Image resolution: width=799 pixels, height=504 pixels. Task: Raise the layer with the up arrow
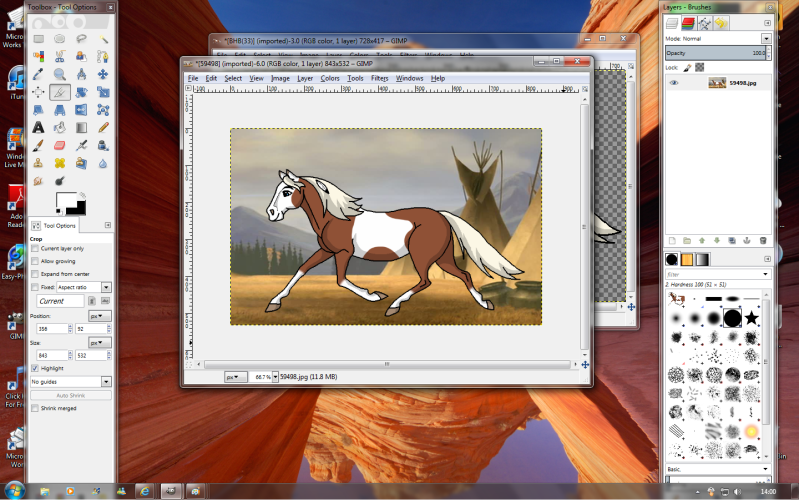point(702,241)
